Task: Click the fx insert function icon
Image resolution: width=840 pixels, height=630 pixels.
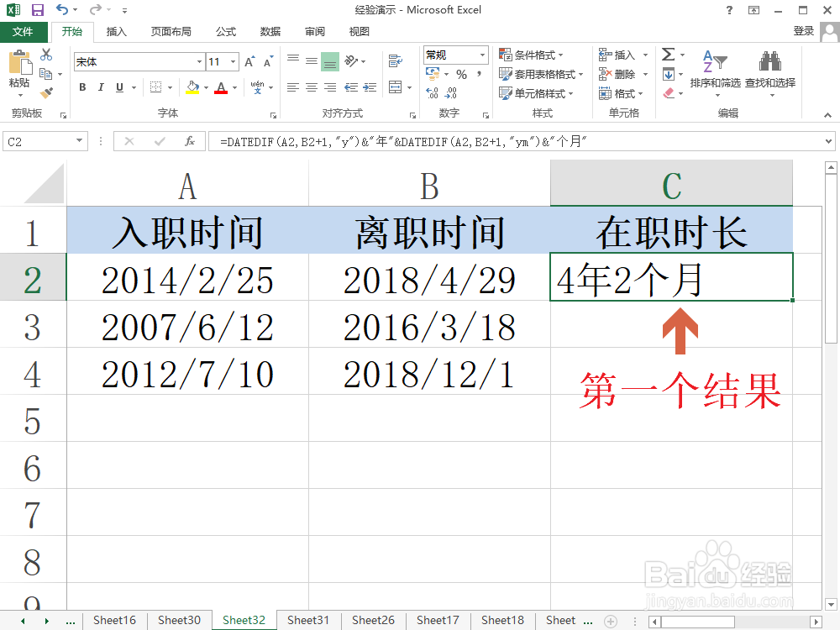Action: click(x=190, y=141)
